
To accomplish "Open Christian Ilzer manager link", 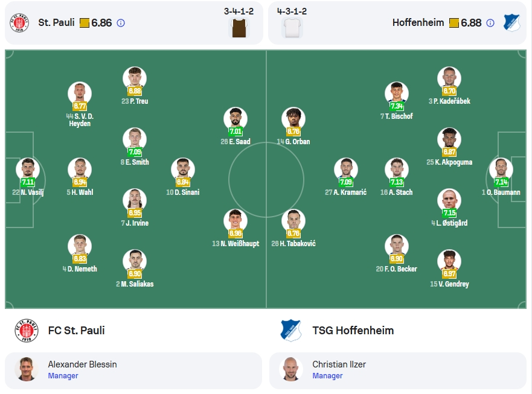I will pos(339,364).
